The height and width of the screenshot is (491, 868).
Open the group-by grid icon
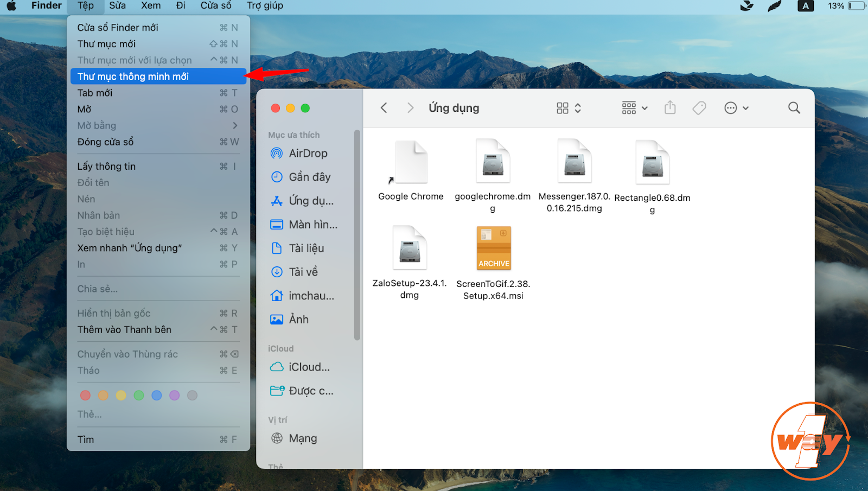[x=629, y=108]
